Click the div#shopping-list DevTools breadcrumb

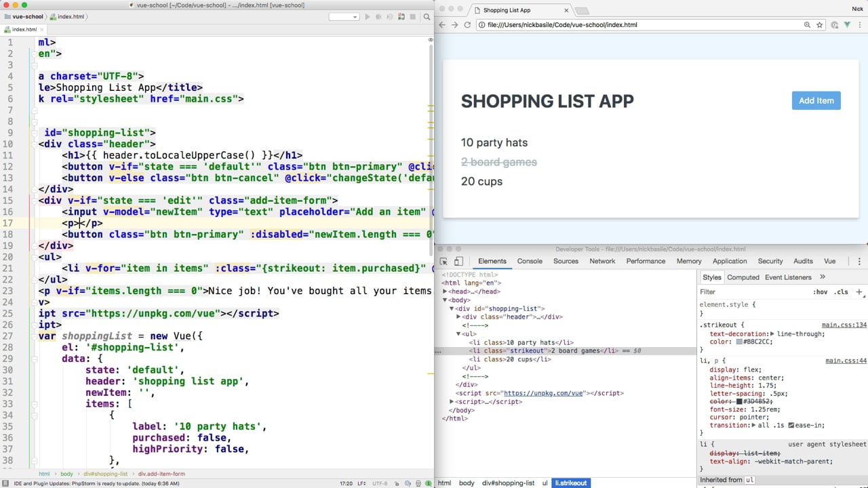(509, 483)
